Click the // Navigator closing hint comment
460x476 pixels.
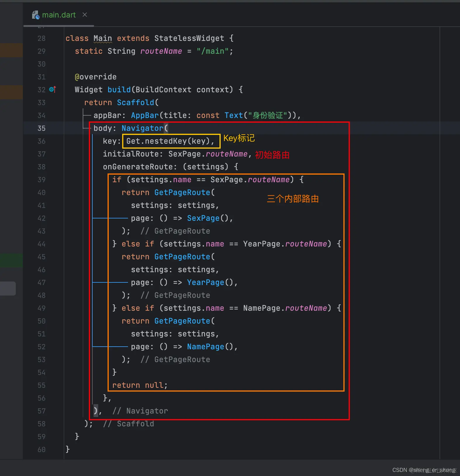(x=140, y=411)
